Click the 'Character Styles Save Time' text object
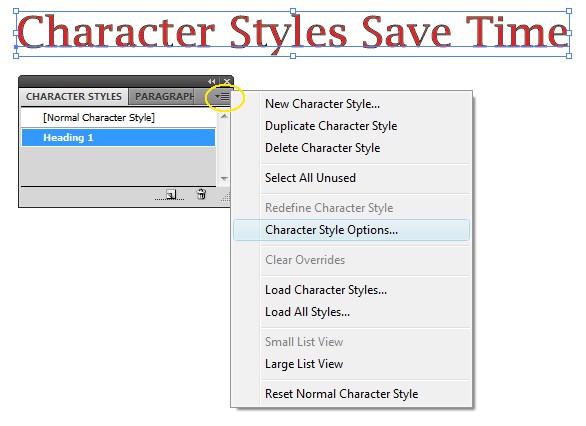 click(293, 33)
